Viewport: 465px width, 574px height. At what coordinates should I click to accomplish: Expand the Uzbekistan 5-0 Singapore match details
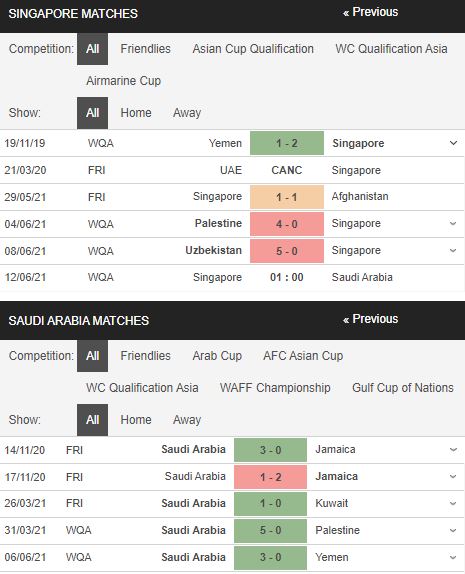pyautogui.click(x=453, y=251)
